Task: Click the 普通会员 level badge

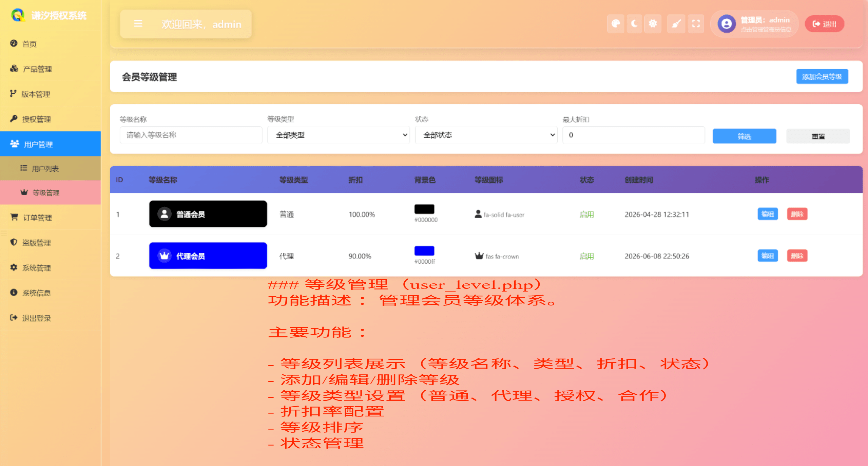Action: tap(208, 214)
